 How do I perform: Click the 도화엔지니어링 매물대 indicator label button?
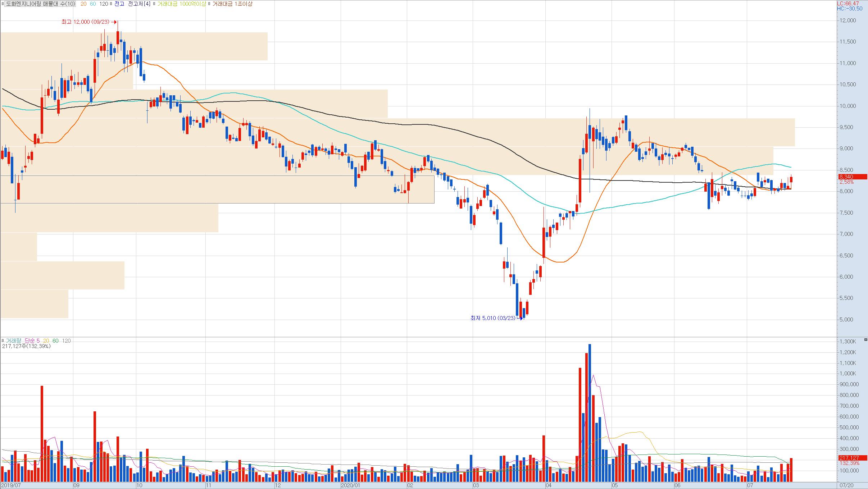[x=40, y=4]
